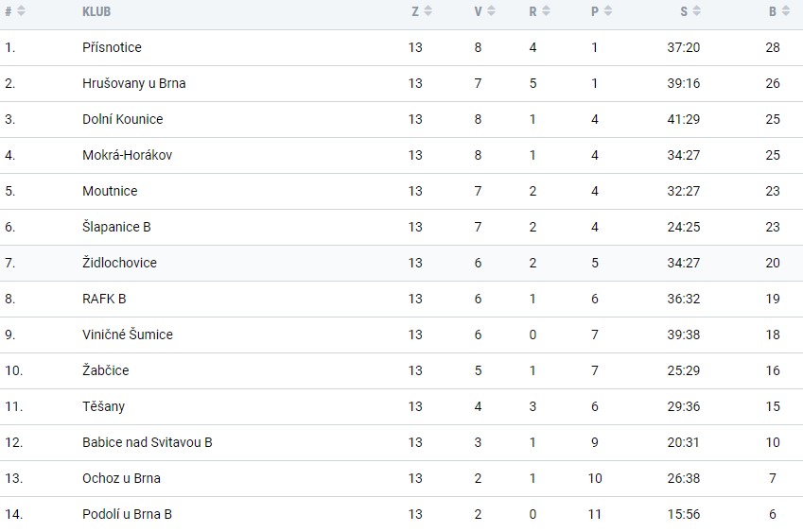Open the Přísnotice club row

(x=401, y=47)
